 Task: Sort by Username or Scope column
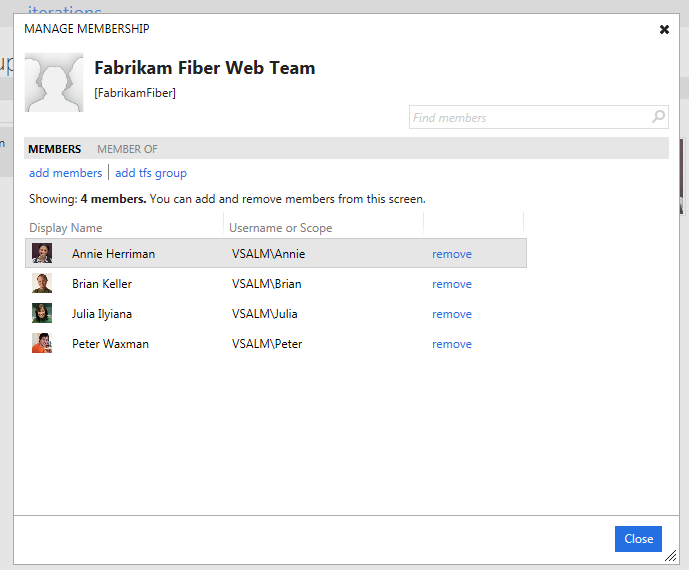pyautogui.click(x=280, y=228)
